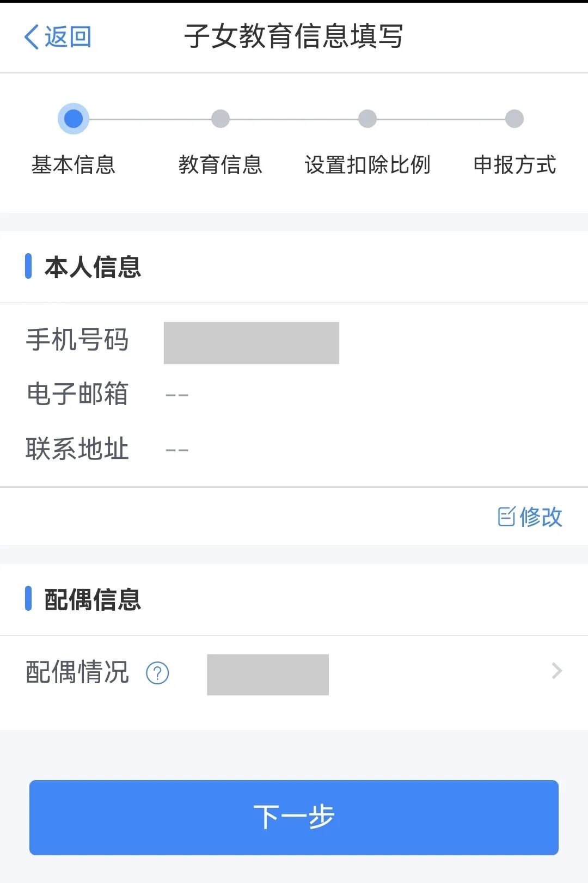588x883 pixels.
Task: Click the edit pencil icon beside 修改
Action: coord(506,517)
